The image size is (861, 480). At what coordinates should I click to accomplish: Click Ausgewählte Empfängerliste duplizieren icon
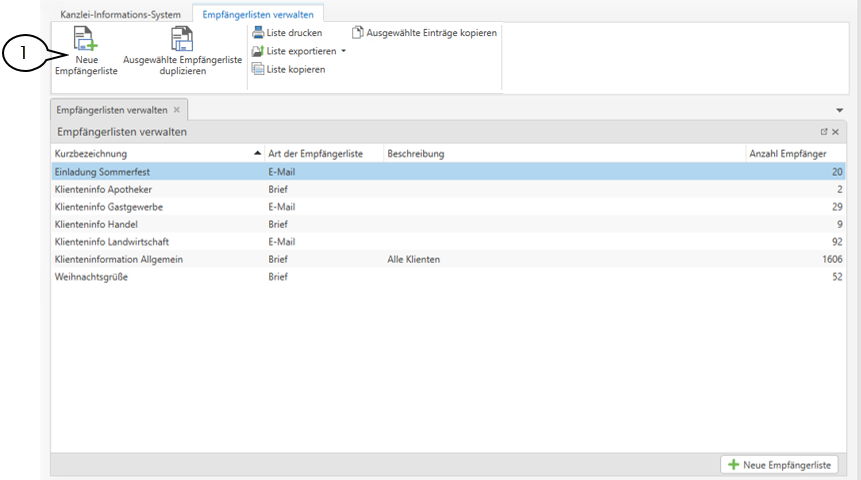coord(182,40)
